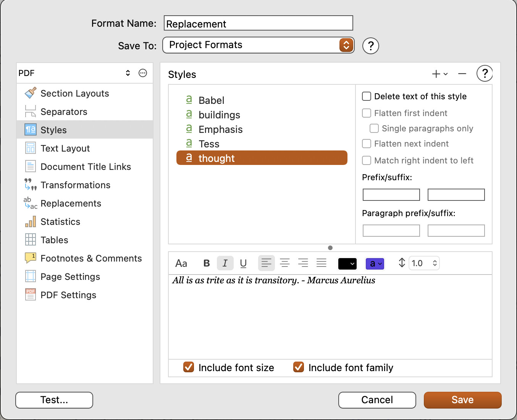Click the Test... button
This screenshot has width=517, height=420.
pos(54,400)
